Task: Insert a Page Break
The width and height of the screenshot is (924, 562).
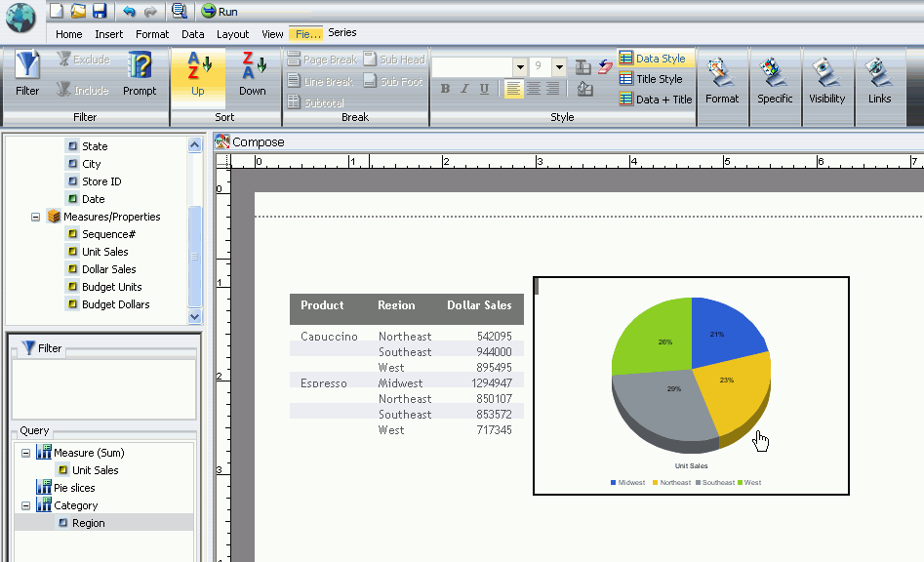Action: (322, 60)
